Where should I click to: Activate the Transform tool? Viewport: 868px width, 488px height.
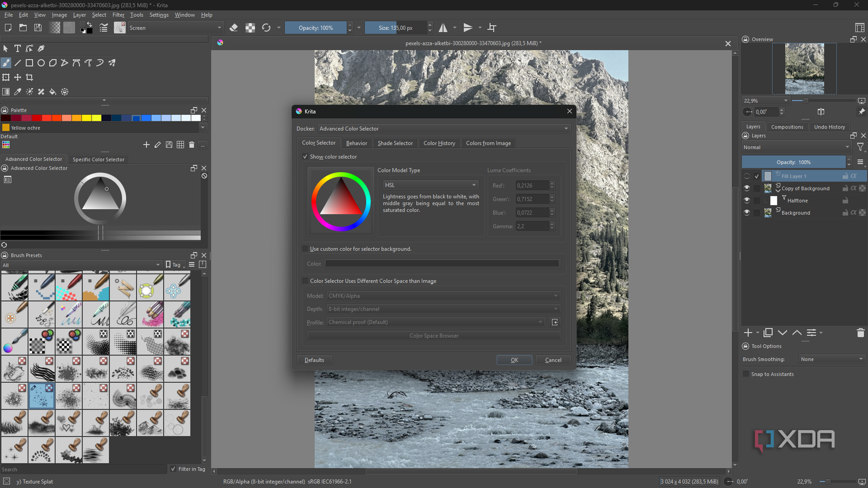pos(6,77)
